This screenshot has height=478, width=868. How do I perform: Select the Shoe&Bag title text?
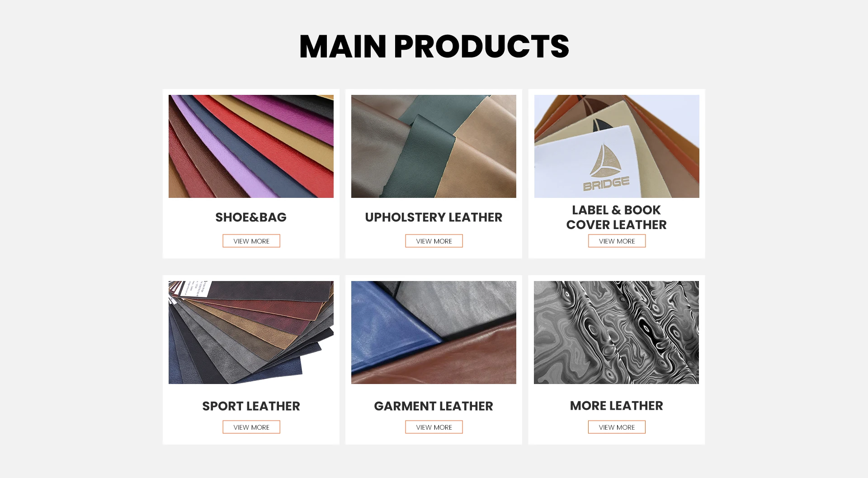point(251,217)
